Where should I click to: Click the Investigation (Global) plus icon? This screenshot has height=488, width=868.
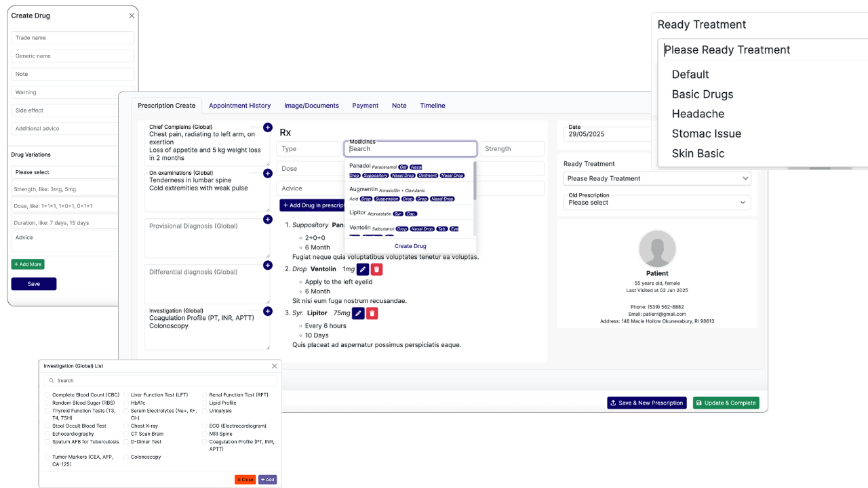[x=268, y=311]
